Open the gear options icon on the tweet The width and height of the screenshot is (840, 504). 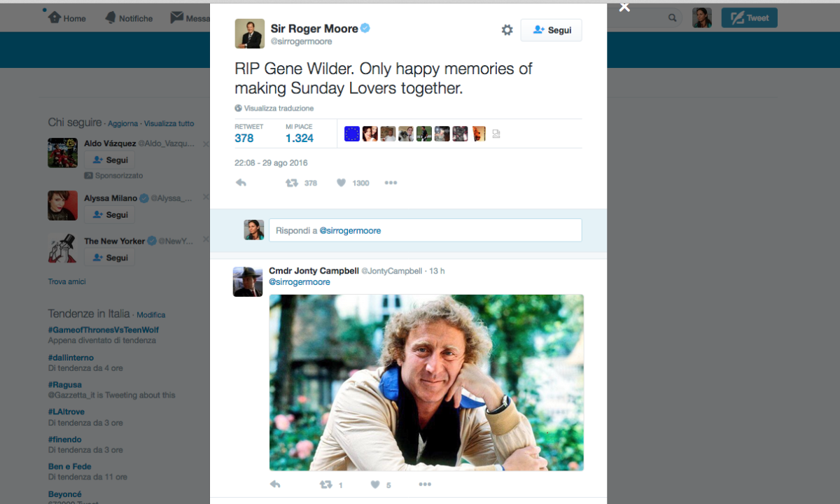point(507,30)
